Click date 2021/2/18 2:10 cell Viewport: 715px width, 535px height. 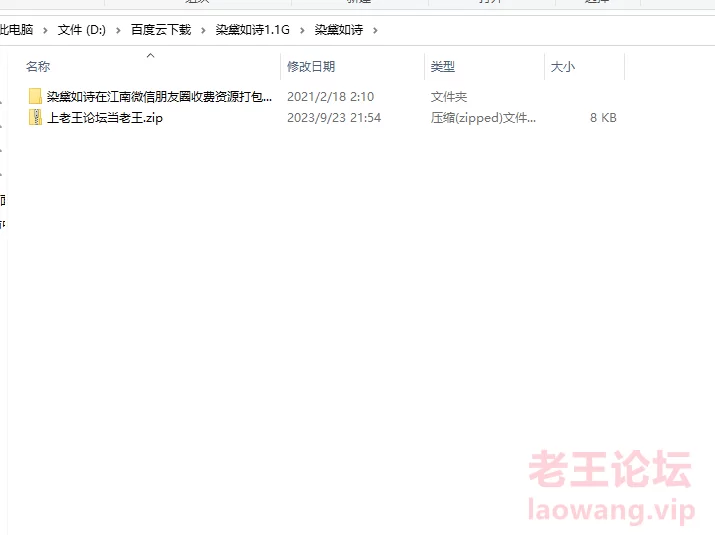pyautogui.click(x=331, y=97)
